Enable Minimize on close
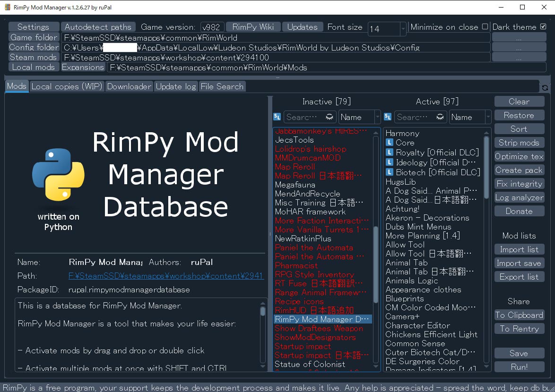 [485, 27]
